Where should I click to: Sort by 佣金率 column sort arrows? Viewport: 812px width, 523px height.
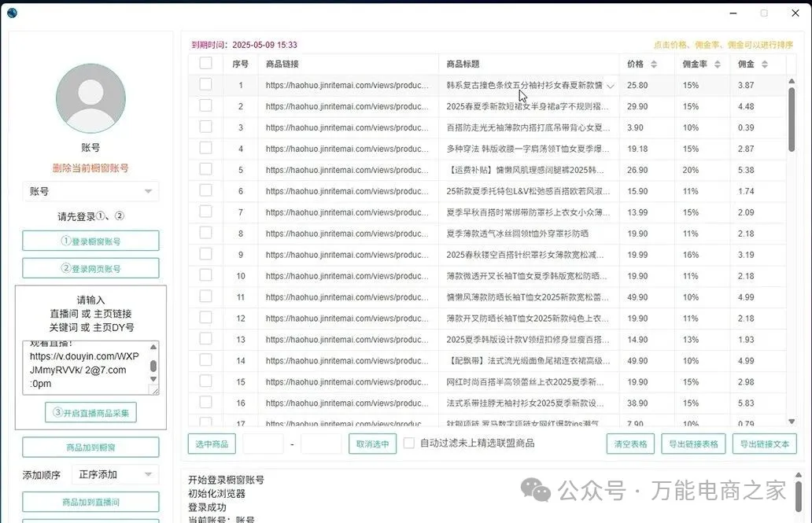pos(717,64)
